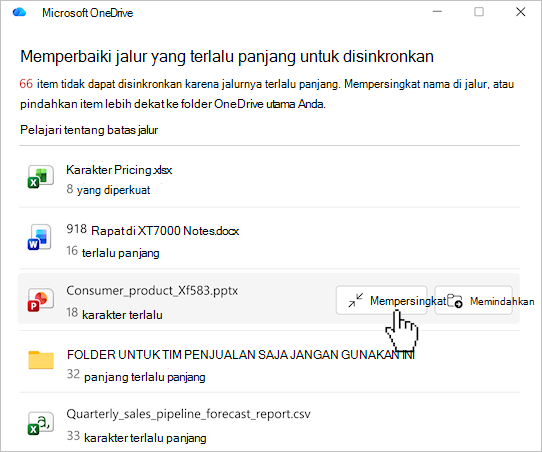Click the Mempersingkat button

tap(382, 300)
